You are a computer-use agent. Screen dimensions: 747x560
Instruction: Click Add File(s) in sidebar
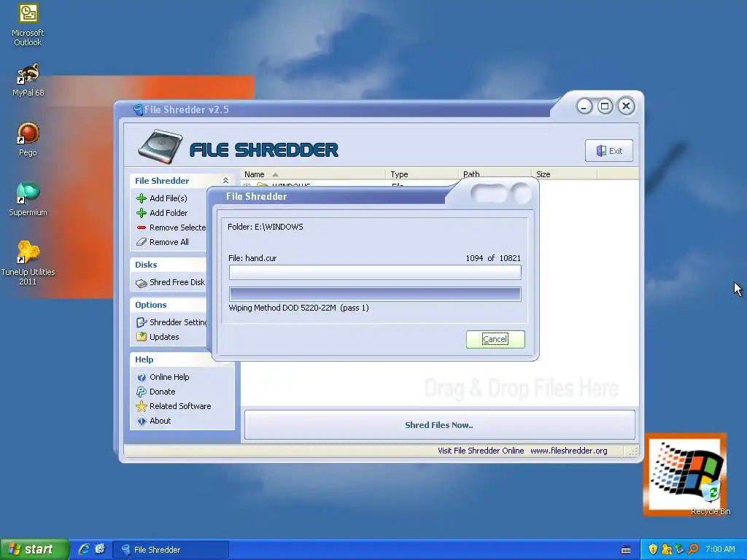point(161,198)
